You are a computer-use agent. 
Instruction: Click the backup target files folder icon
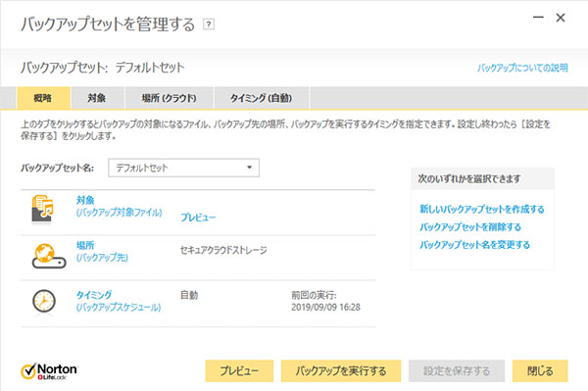coord(42,209)
